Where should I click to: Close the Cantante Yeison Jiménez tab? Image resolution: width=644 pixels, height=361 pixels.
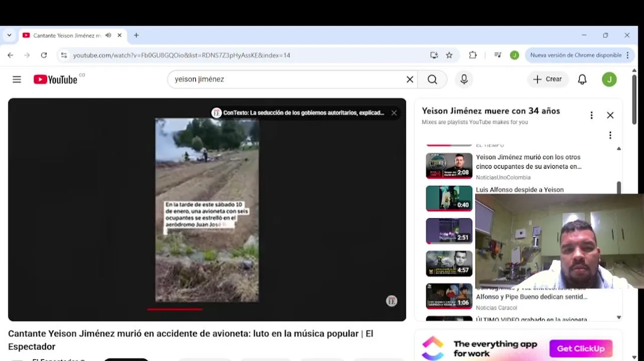tap(119, 36)
